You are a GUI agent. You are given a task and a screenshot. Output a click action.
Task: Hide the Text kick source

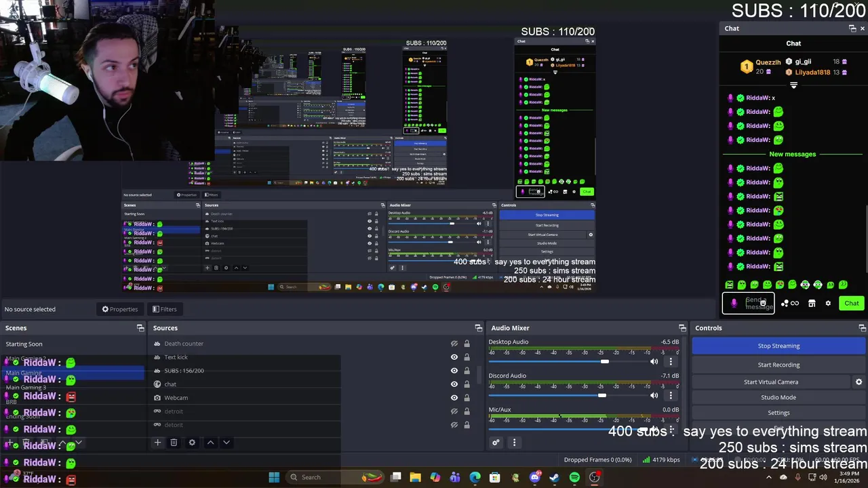click(454, 357)
